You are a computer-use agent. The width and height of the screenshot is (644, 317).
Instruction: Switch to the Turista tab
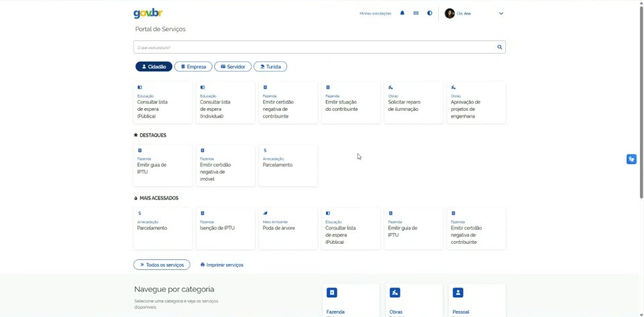[x=270, y=66]
